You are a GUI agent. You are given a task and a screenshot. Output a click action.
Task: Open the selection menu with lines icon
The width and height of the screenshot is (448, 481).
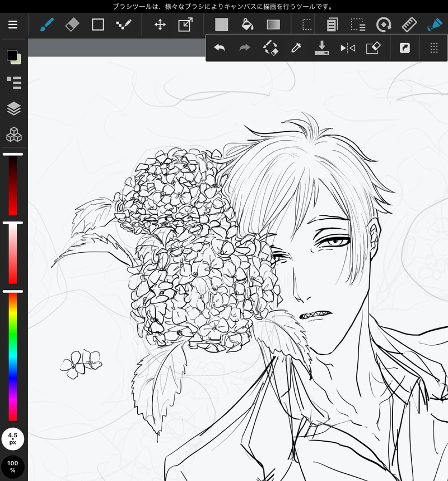point(358,25)
